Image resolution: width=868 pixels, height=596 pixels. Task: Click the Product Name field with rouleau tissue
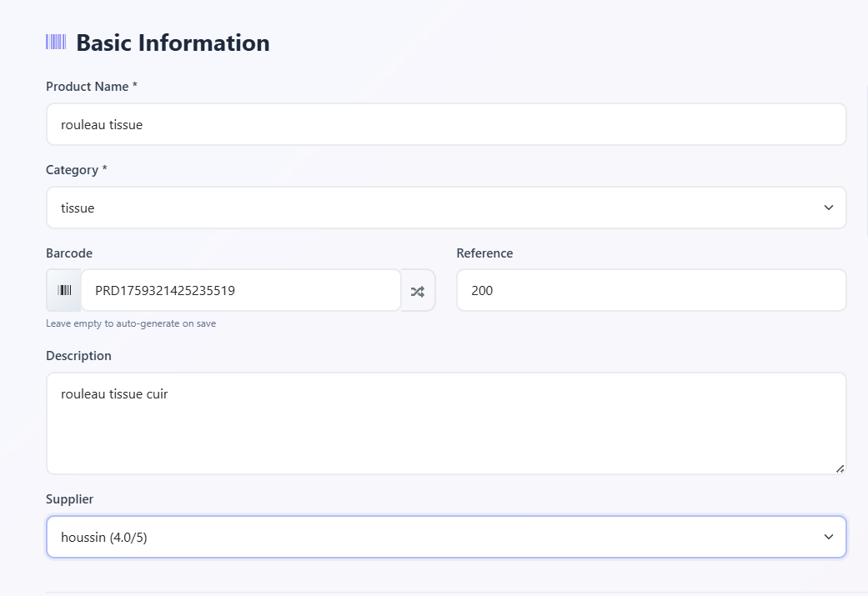446,124
